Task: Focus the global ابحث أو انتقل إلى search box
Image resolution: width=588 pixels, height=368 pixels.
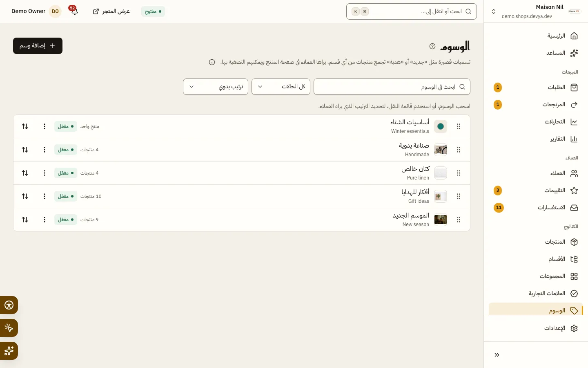Action: pyautogui.click(x=412, y=11)
